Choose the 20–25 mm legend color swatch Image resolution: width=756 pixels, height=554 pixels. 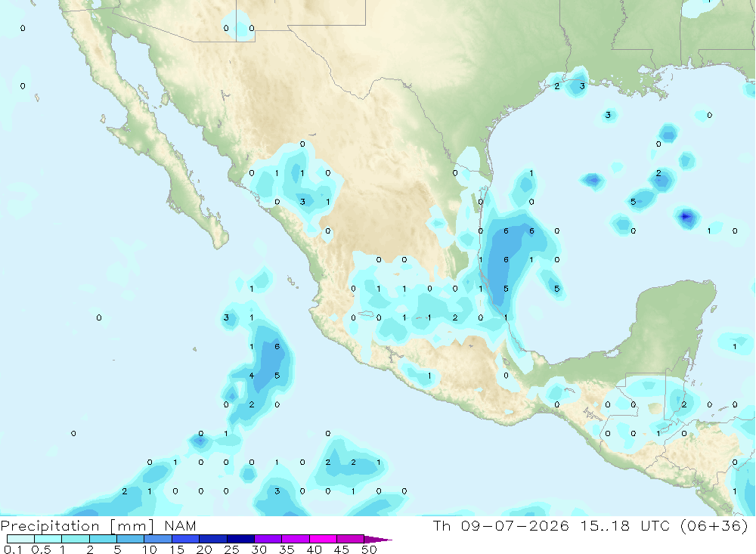point(213,539)
